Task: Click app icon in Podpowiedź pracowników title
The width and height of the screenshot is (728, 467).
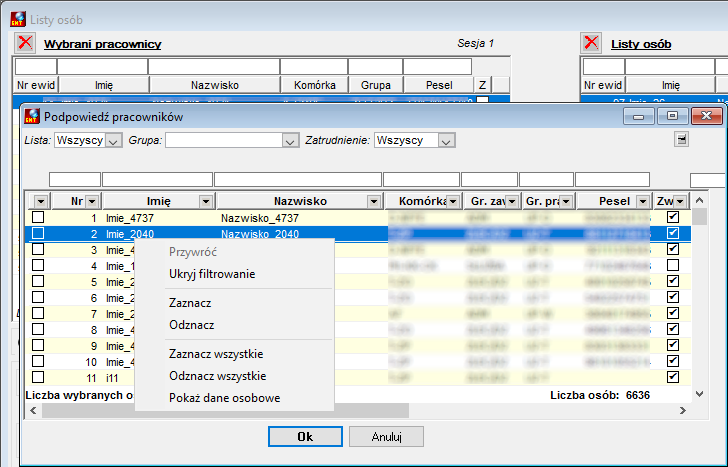Action: pos(32,117)
